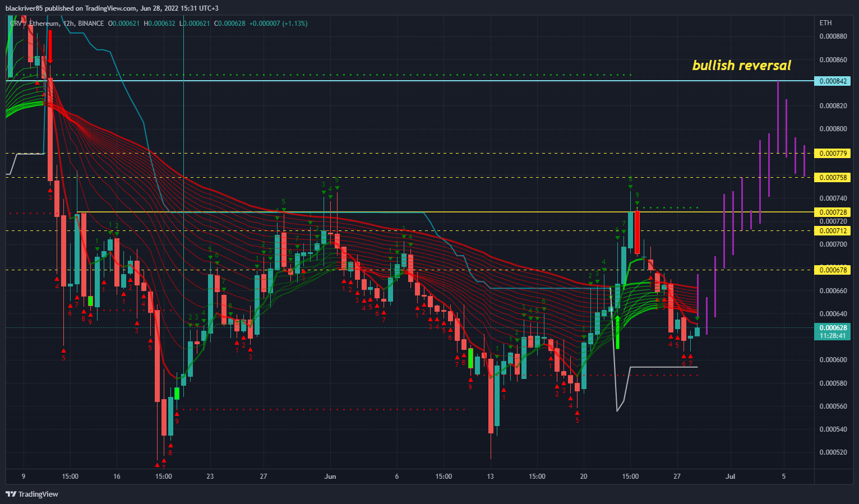Click the close value C0.000628 in legend
The image size is (859, 504).
coord(229,24)
